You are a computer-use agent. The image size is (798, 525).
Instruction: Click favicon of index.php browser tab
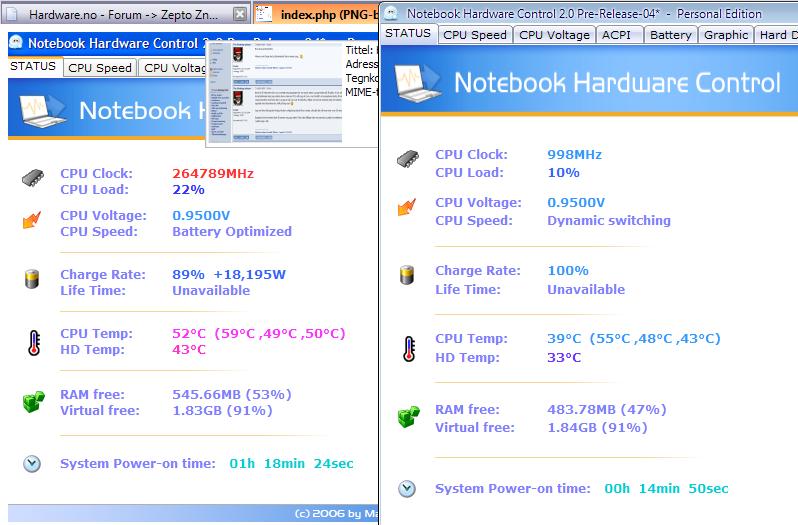pyautogui.click(x=264, y=14)
